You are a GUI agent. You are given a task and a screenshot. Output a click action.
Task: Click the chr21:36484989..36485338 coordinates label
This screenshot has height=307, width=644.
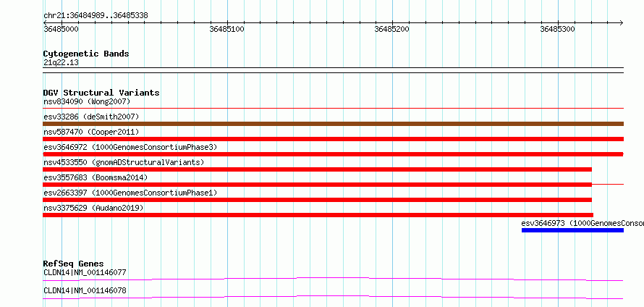96,16
